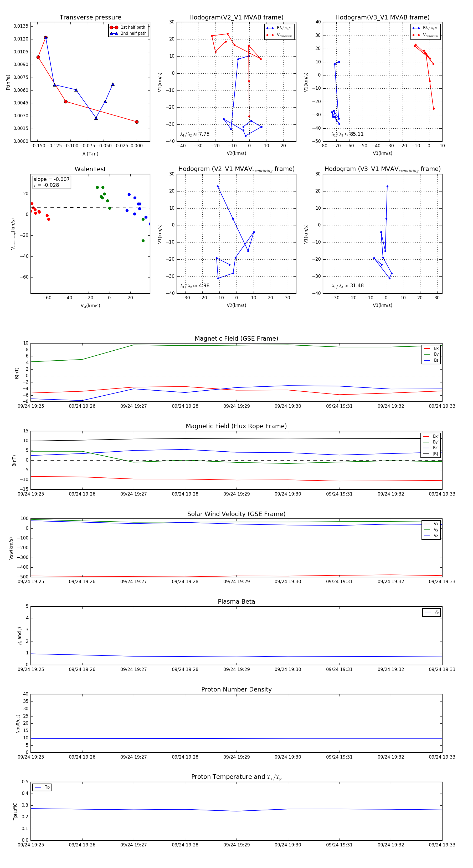Image resolution: width=473 pixels, height=868 pixels.
Task: Click the 'r = -0.028' annotation
Action: tap(47, 185)
